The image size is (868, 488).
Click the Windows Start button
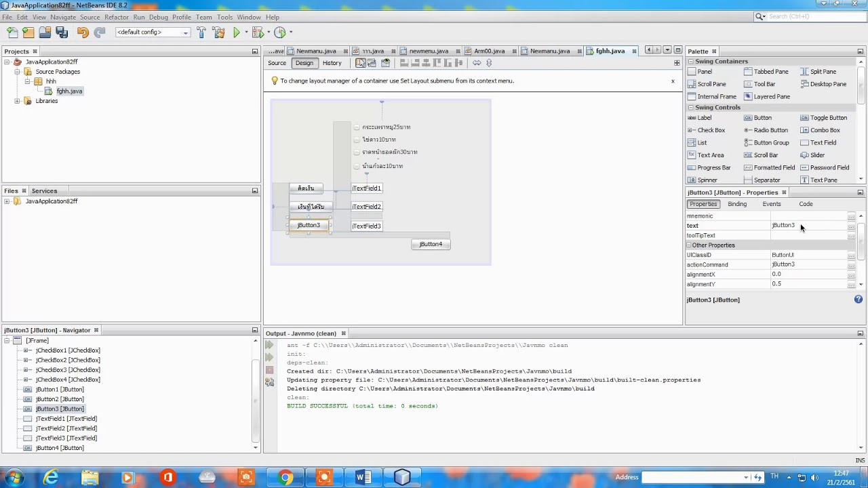(14, 478)
